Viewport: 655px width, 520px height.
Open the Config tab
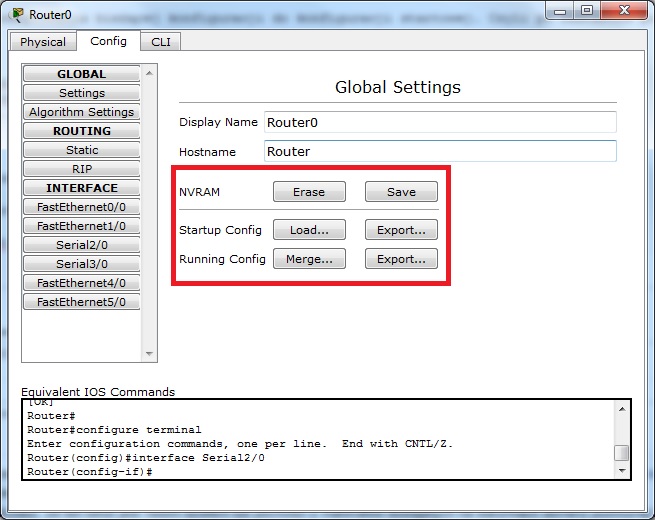click(x=108, y=41)
